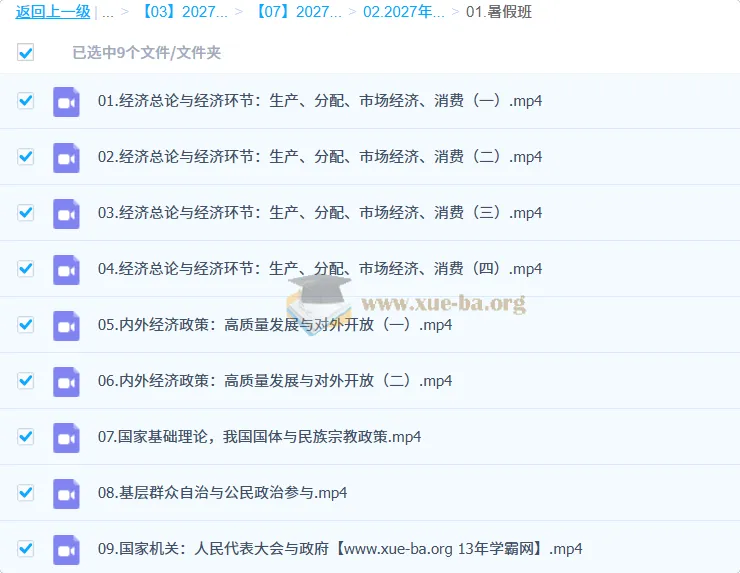740x573 pixels.
Task: Uncheck file 01 经济总论（一）.mp4
Action: [x=25, y=101]
